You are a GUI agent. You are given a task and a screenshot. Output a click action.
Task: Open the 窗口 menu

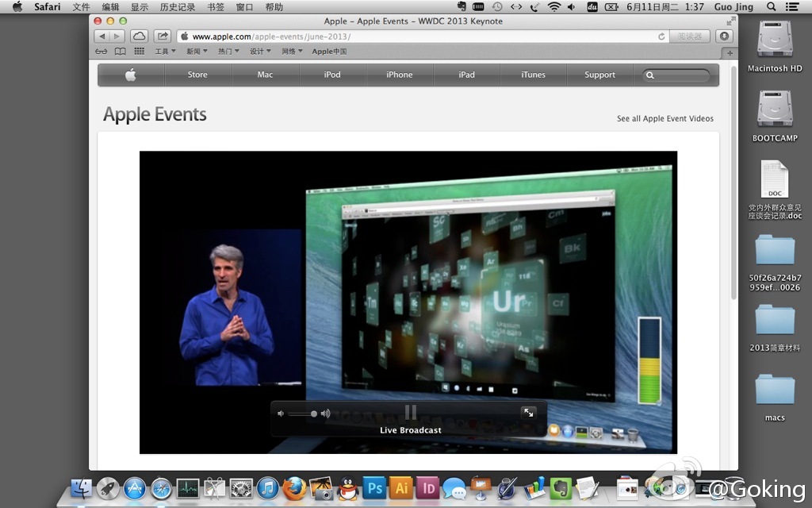point(244,6)
